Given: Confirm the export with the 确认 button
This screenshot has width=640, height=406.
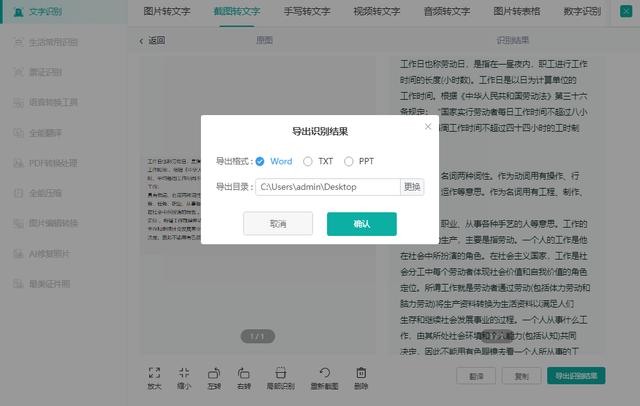Looking at the screenshot, I should pos(362,224).
